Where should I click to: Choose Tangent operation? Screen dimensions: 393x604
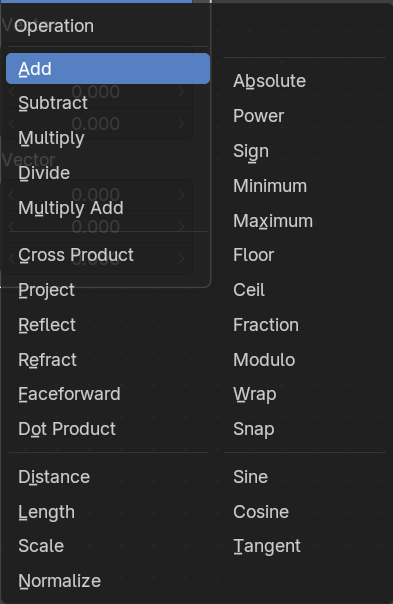tap(304, 546)
